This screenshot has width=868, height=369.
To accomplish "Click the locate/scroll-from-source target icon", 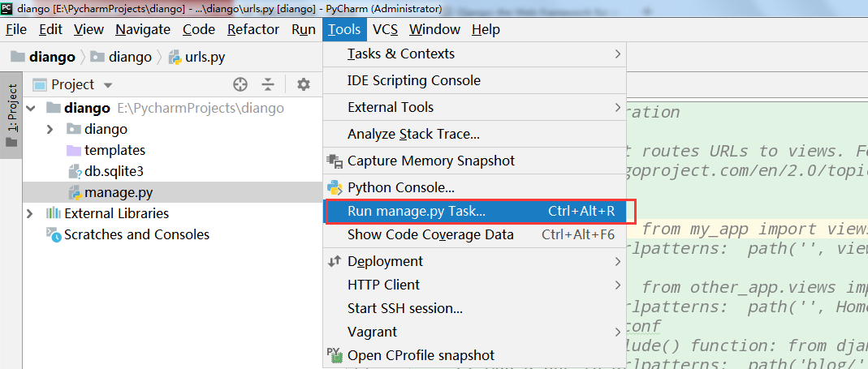I will click(x=240, y=84).
